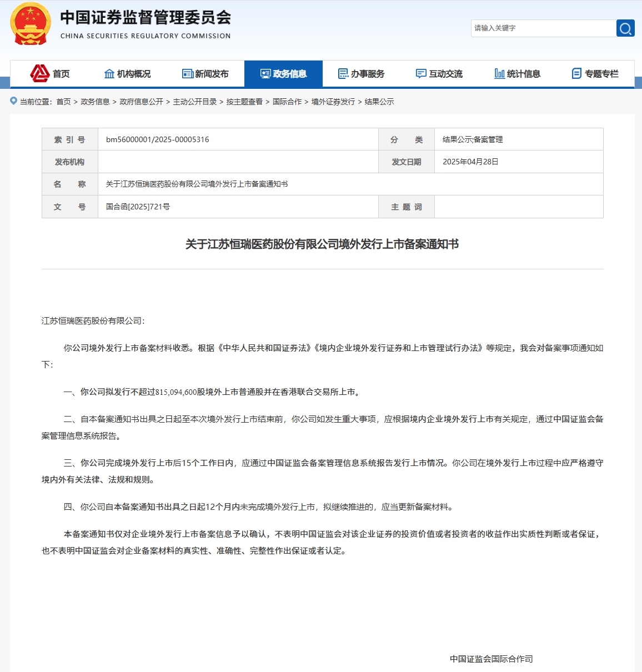The height and width of the screenshot is (672, 642).
Task: Open the 专题专栏 navigation tab
Action: (595, 74)
